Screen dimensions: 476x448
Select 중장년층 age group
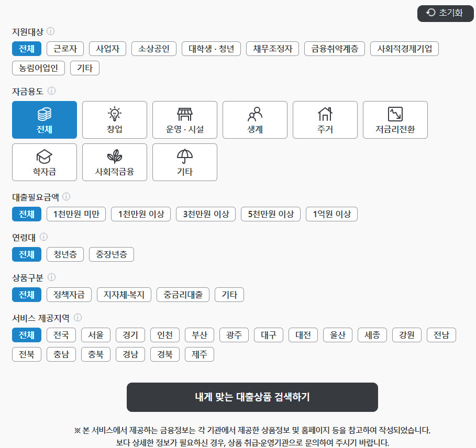112,254
